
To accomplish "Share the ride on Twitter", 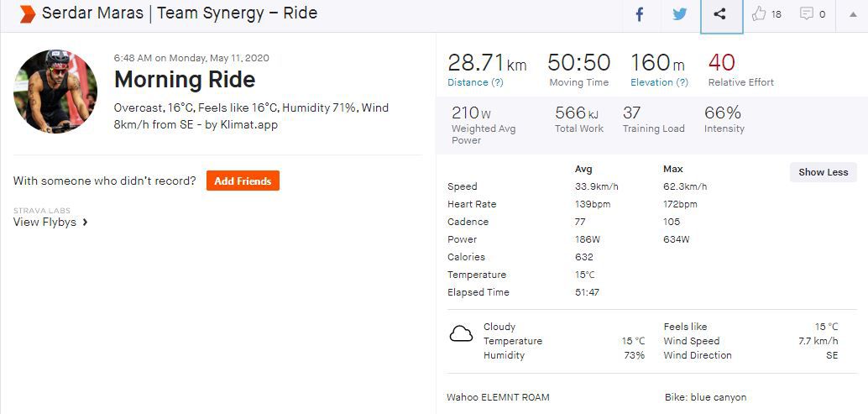I will [x=680, y=14].
